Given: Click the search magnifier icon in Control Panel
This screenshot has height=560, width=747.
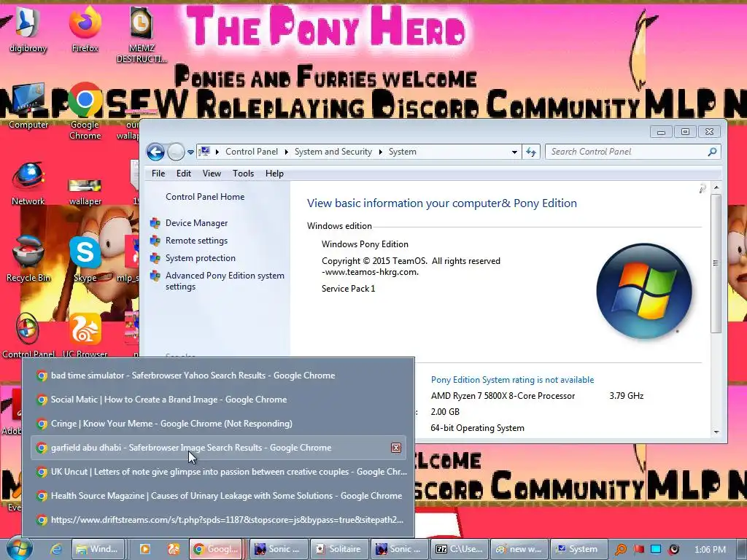Looking at the screenshot, I should tap(712, 152).
